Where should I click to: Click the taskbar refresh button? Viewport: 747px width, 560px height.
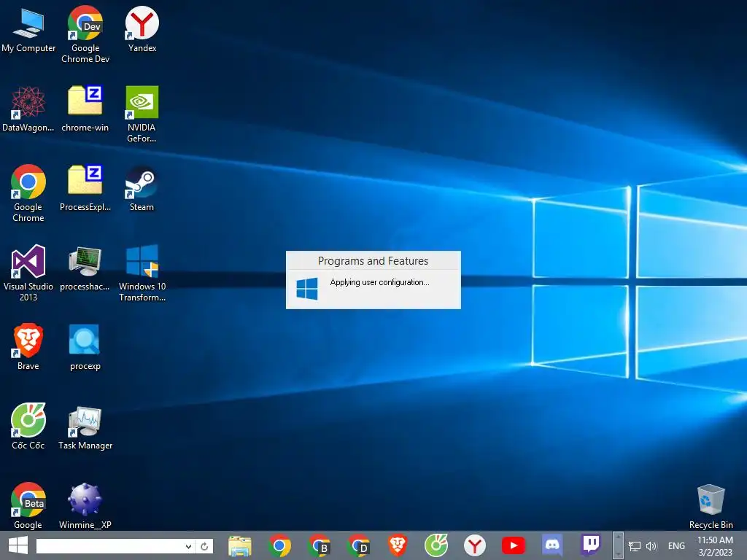(x=204, y=546)
